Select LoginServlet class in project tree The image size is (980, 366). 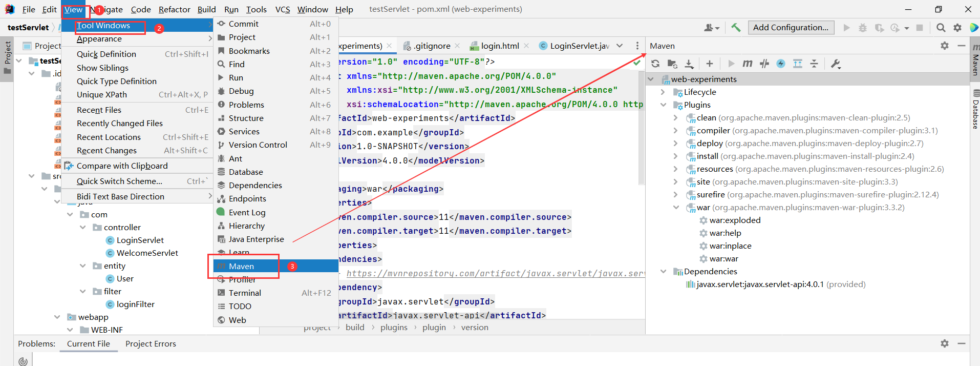(140, 240)
